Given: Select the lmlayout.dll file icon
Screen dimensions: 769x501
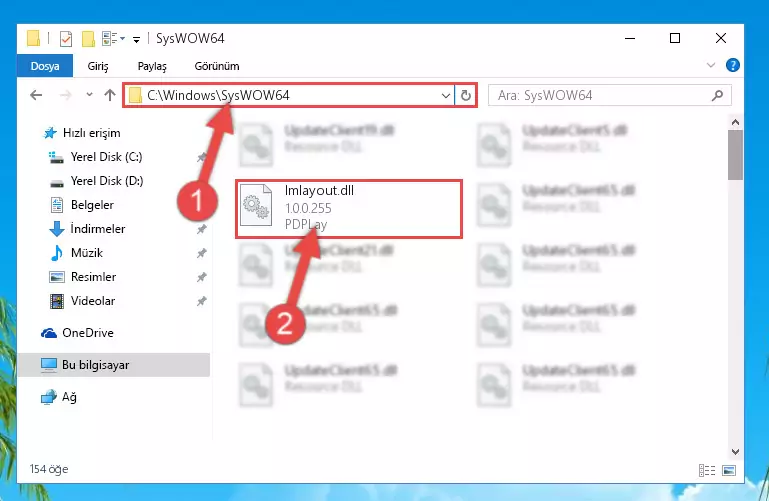Looking at the screenshot, I should tap(256, 205).
